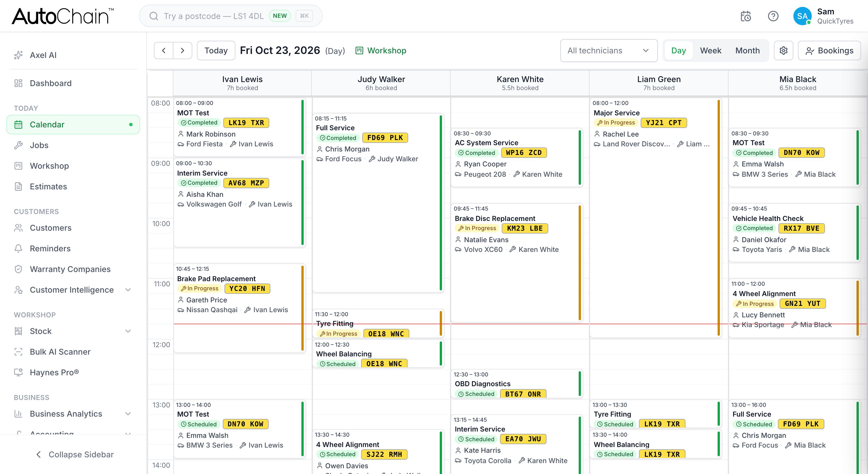
Task: Open Sam's profile avatar
Action: click(802, 16)
